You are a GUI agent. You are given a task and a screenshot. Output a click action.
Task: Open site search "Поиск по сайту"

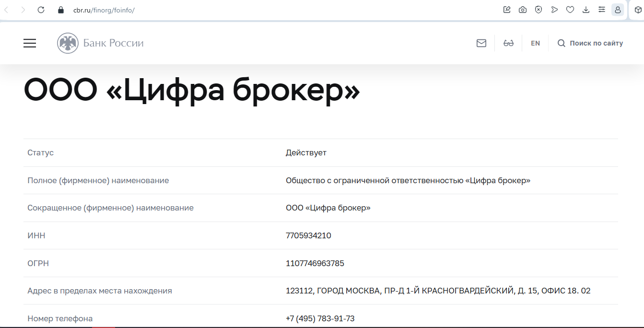[590, 43]
